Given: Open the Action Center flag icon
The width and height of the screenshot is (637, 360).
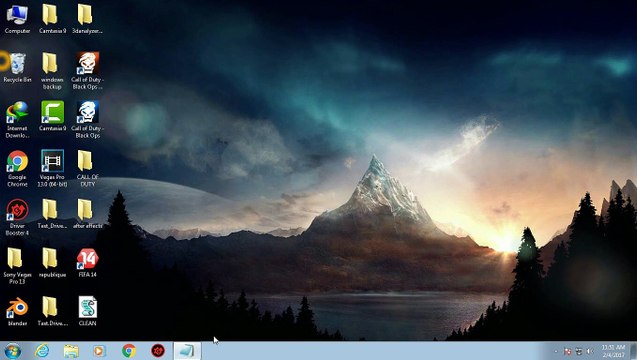Looking at the screenshot, I should tap(568, 351).
